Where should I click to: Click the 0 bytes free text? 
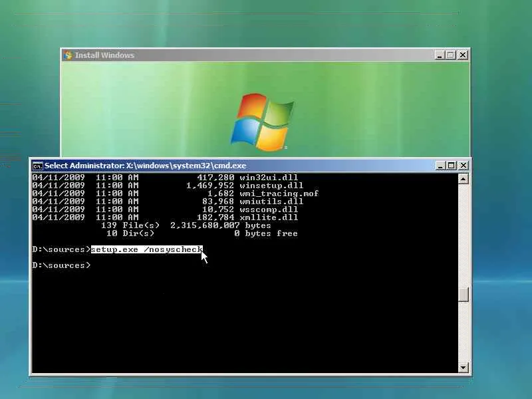[266, 233]
